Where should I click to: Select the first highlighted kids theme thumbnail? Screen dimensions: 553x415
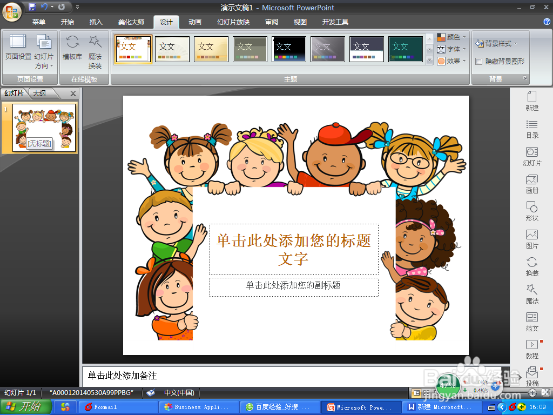click(x=133, y=49)
